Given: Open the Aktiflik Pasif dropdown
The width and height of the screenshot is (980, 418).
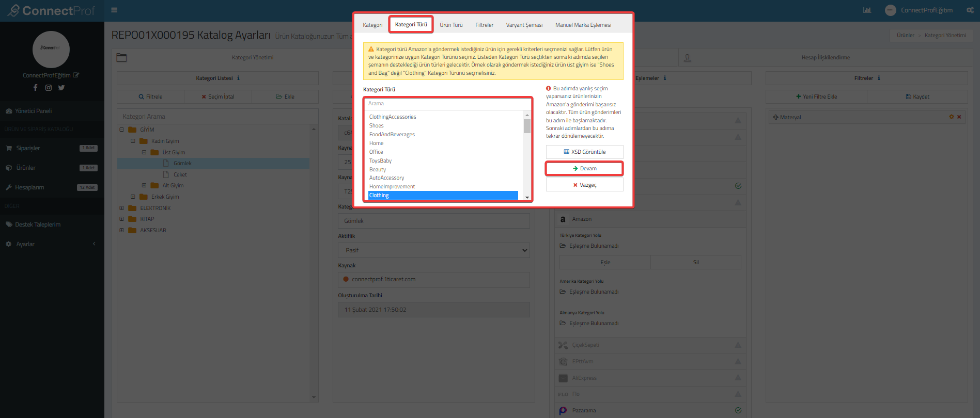Looking at the screenshot, I should pos(434,250).
